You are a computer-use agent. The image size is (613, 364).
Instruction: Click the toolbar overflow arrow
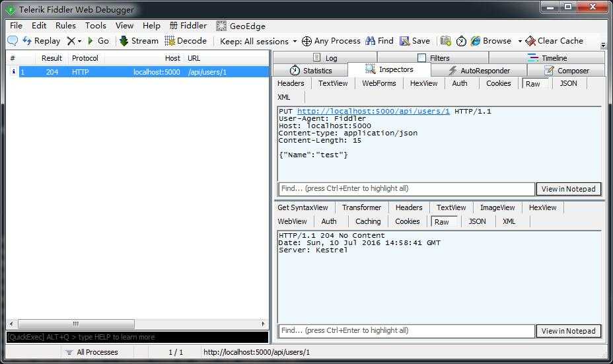coord(603,45)
